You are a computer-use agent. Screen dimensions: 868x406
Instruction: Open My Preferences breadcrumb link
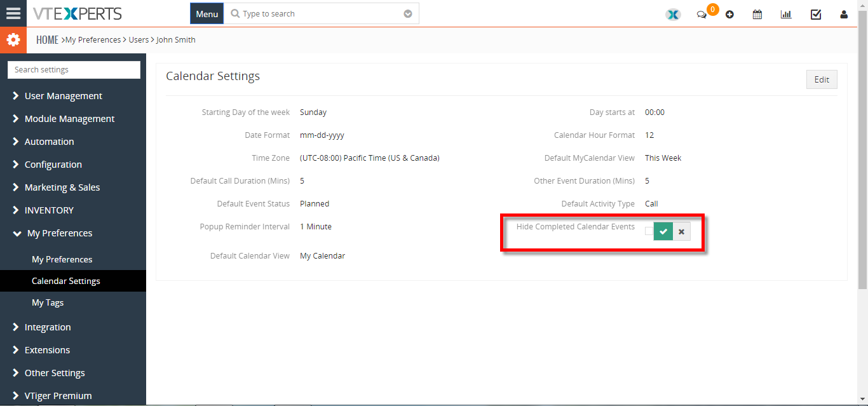(93, 40)
